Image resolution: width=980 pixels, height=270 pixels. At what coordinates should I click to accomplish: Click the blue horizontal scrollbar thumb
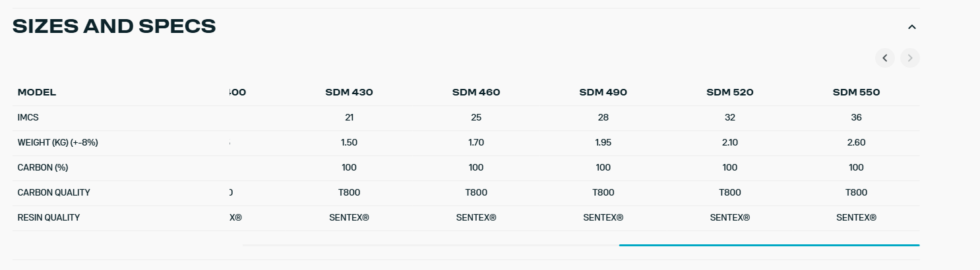(768, 245)
